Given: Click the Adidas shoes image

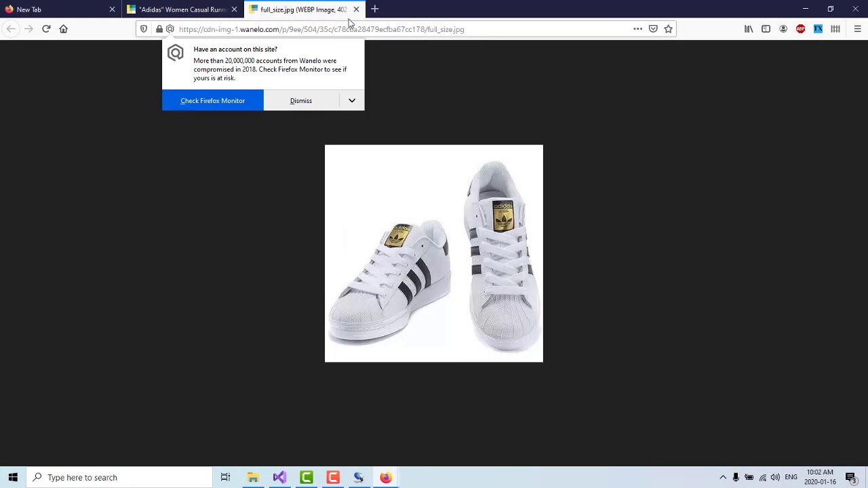Looking at the screenshot, I should click(434, 253).
